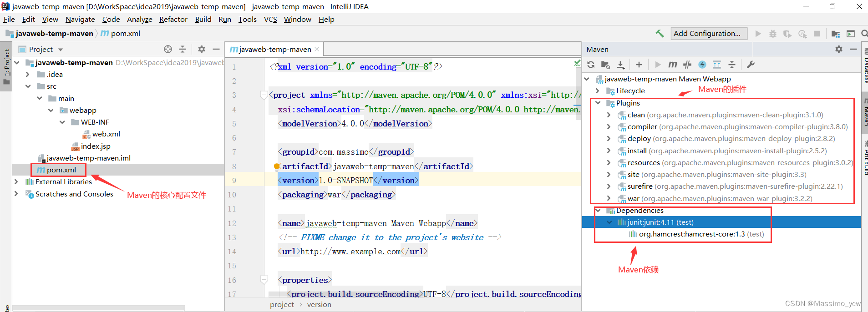
Task: Click the 1: Project side tab
Action: click(6, 67)
